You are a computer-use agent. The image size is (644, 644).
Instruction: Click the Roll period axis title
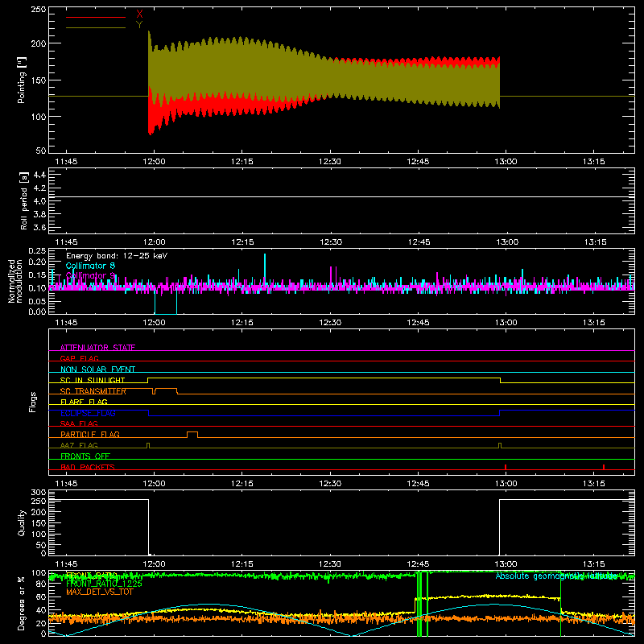24,200
